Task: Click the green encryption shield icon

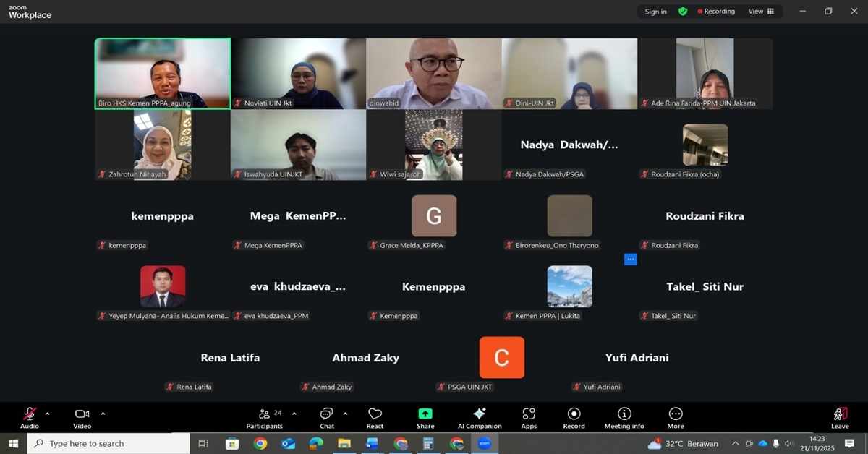Action: click(683, 12)
